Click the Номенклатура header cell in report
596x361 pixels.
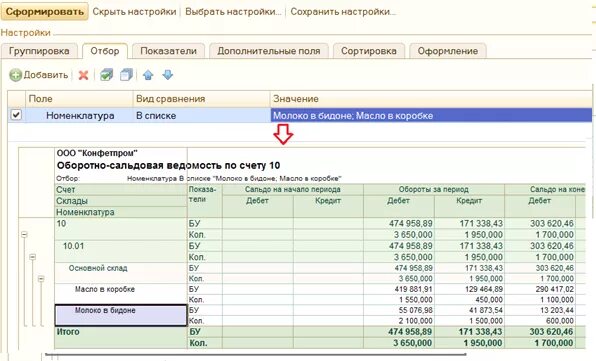coord(121,212)
